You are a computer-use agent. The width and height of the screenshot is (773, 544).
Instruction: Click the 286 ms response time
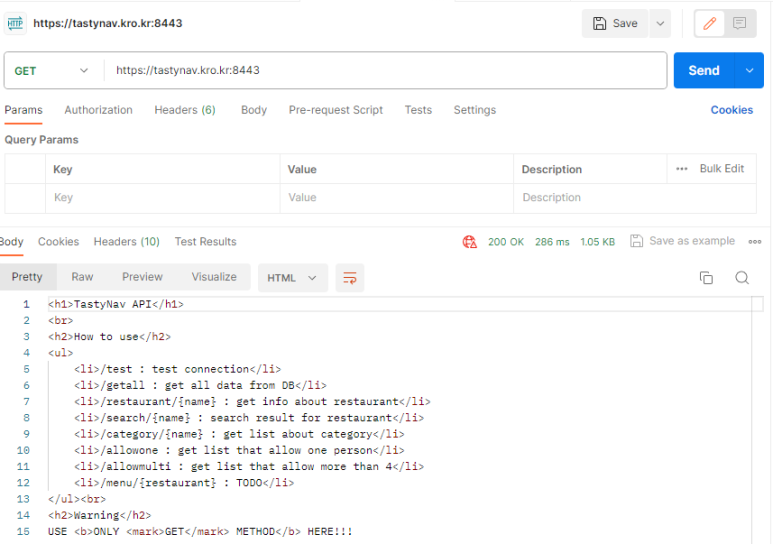pyautogui.click(x=552, y=242)
